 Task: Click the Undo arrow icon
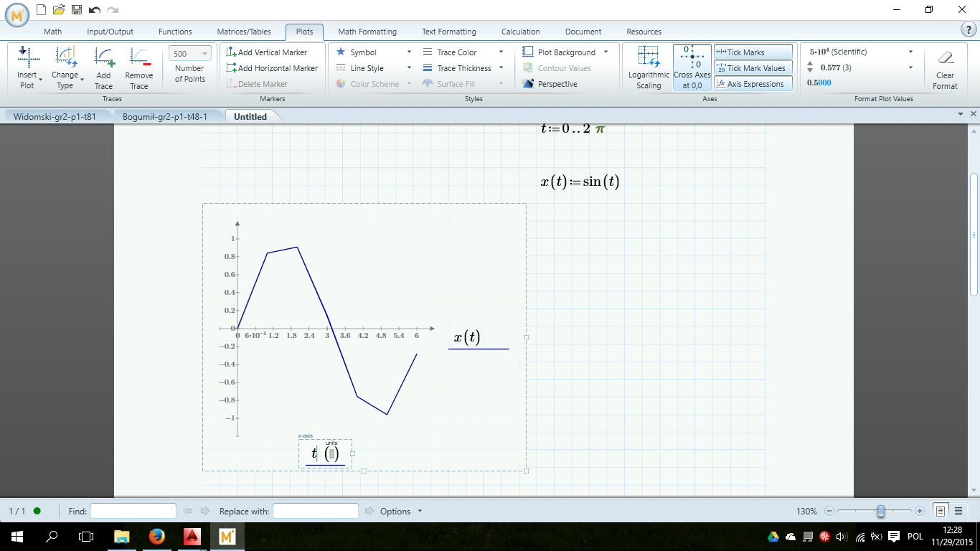pos(95,10)
